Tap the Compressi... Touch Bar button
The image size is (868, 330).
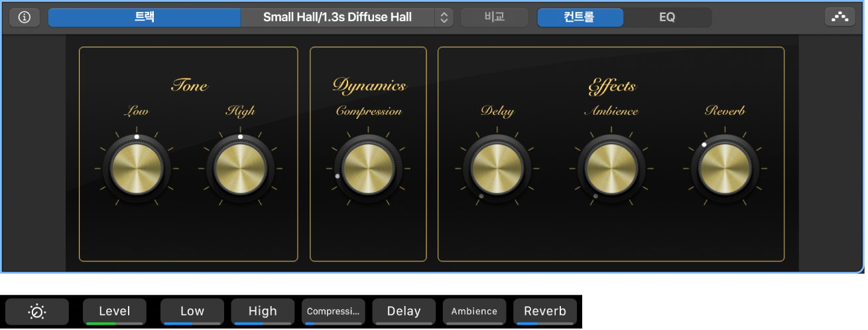334,311
